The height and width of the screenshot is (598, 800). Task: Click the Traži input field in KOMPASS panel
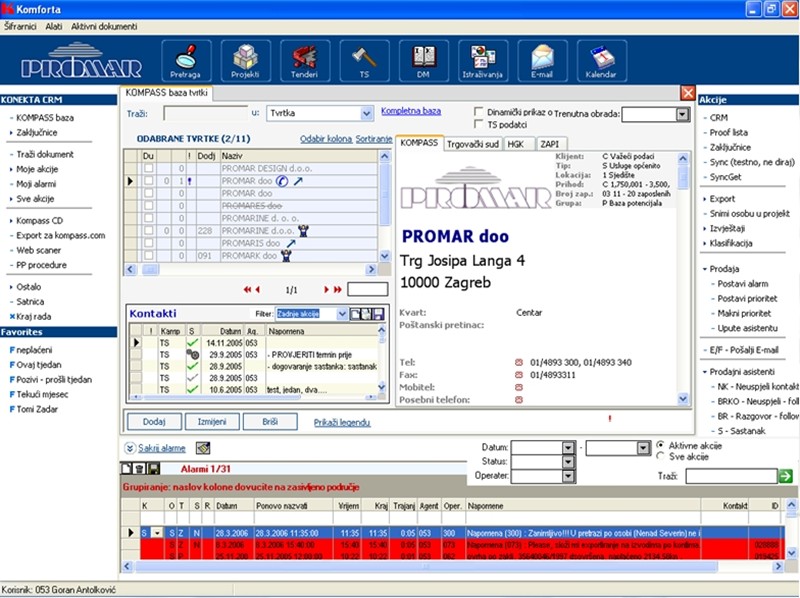pyautogui.click(x=206, y=113)
